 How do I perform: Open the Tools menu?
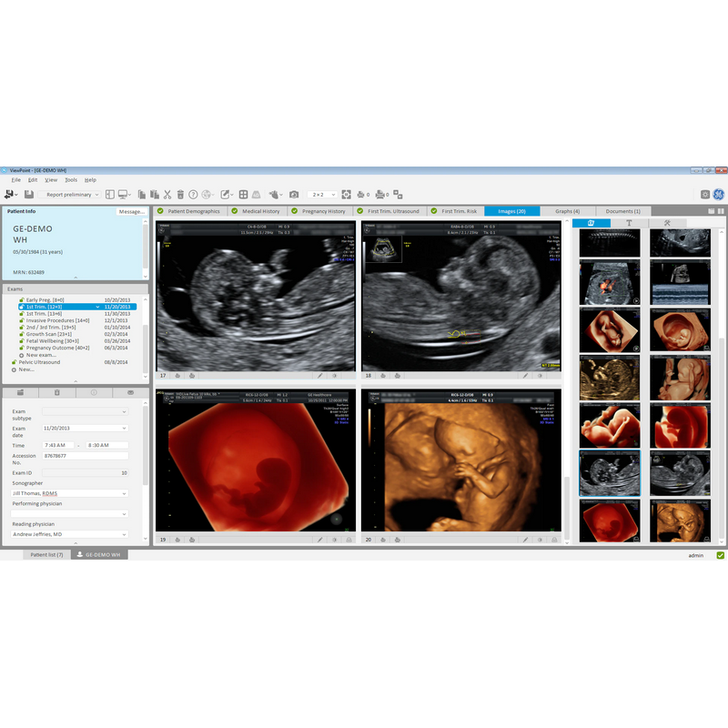71,180
